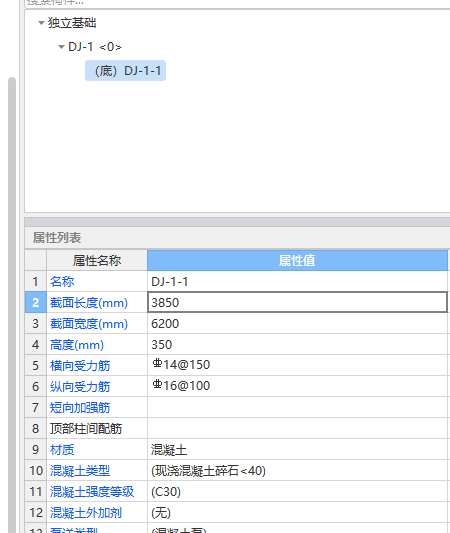Image resolution: width=450 pixels, height=533 pixels.
Task: Click the 高度 value 350
Action: point(297,345)
